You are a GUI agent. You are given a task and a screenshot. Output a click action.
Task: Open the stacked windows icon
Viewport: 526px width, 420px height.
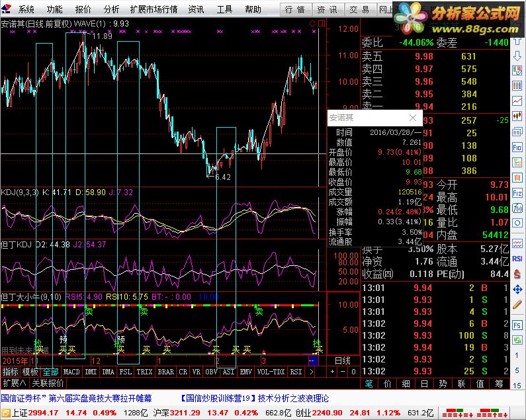517,132
